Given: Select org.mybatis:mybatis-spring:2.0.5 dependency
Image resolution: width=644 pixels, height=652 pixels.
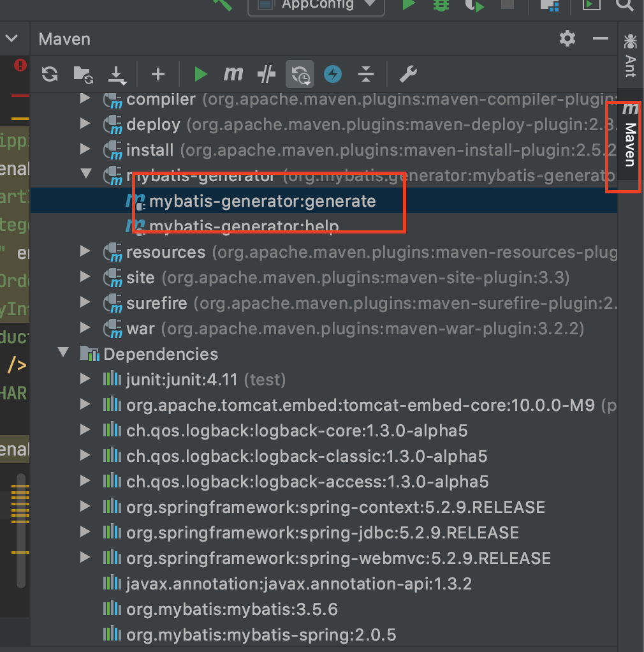Looking at the screenshot, I should click(261, 635).
